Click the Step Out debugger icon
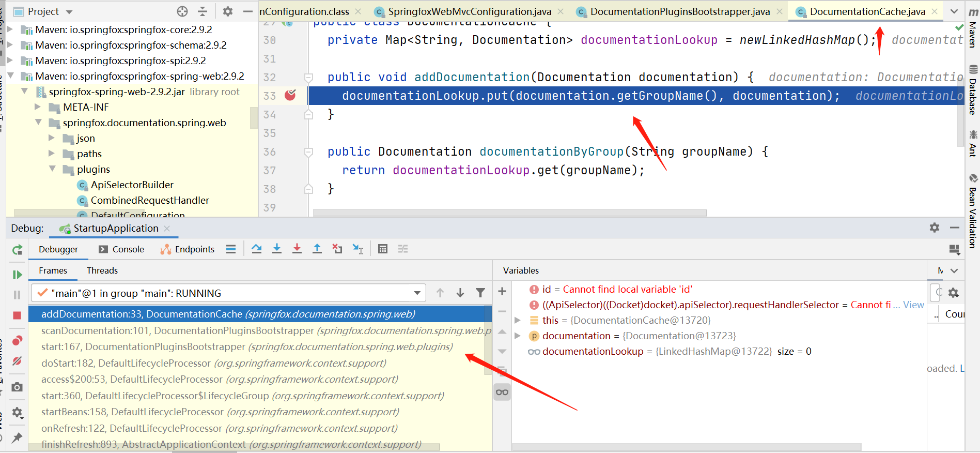This screenshot has height=453, width=980. (317, 249)
